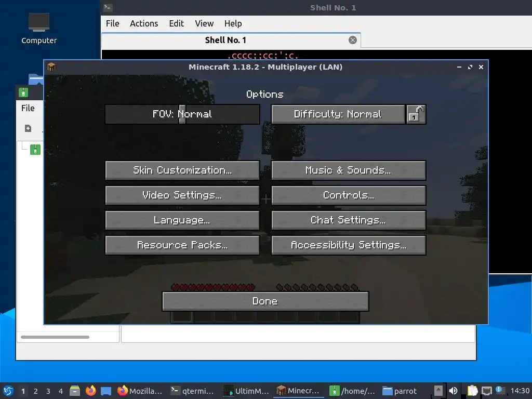
Task: Switch to /home/ archive taskbar entry
Action: pos(352,391)
